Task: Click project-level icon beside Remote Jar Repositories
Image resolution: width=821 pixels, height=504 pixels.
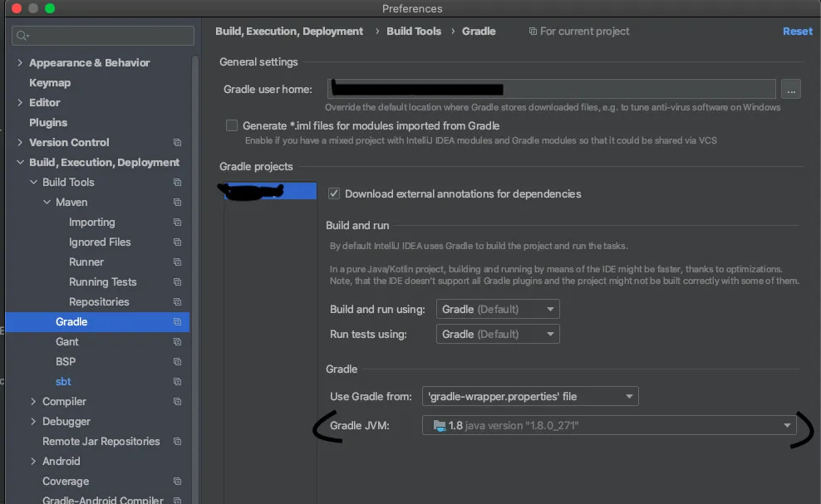Action: tap(178, 441)
